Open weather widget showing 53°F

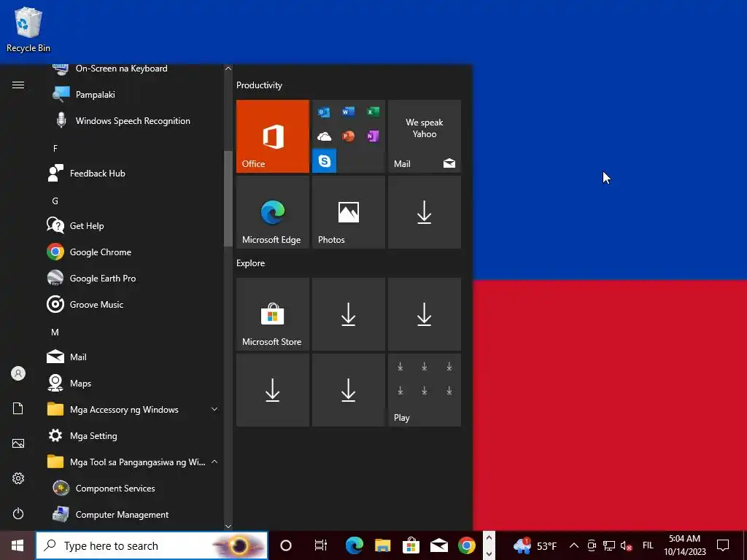(x=535, y=545)
